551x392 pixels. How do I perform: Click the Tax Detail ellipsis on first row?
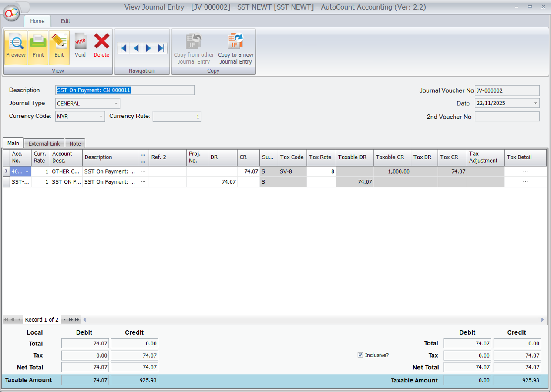click(x=524, y=171)
